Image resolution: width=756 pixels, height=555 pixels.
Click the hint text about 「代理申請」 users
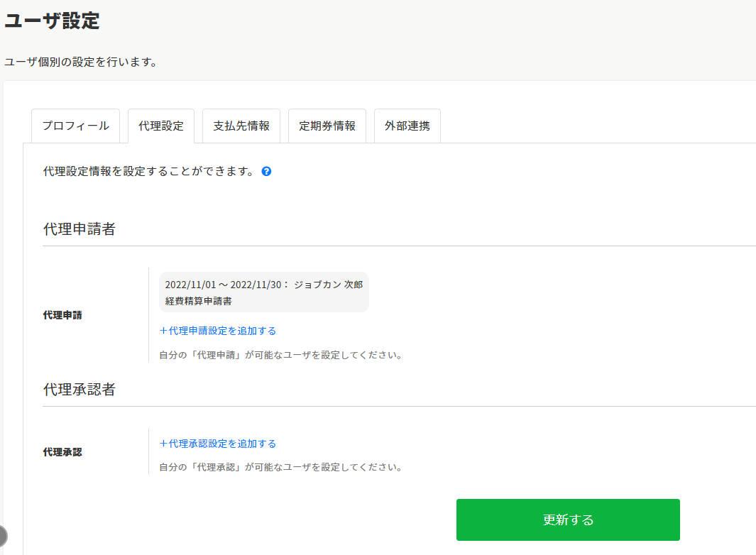click(x=280, y=355)
